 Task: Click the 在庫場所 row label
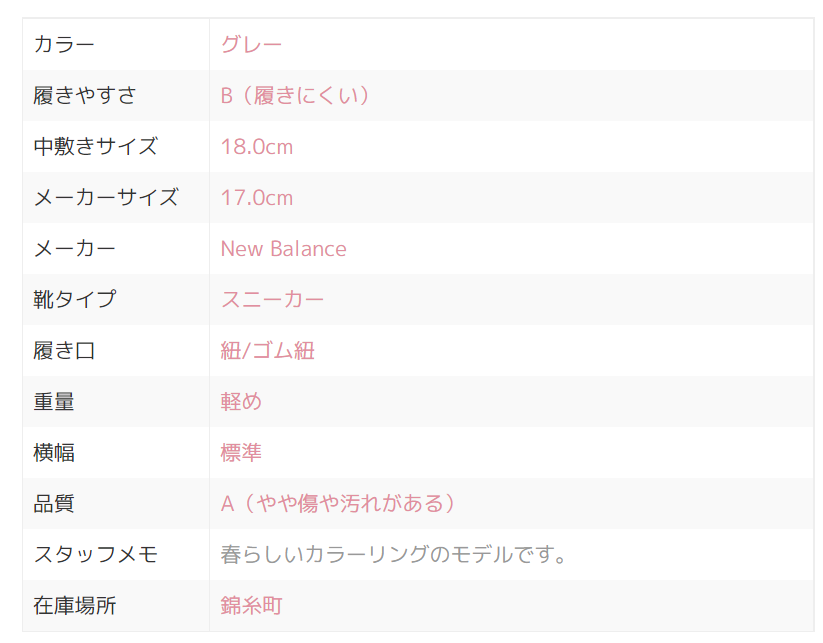click(75, 606)
